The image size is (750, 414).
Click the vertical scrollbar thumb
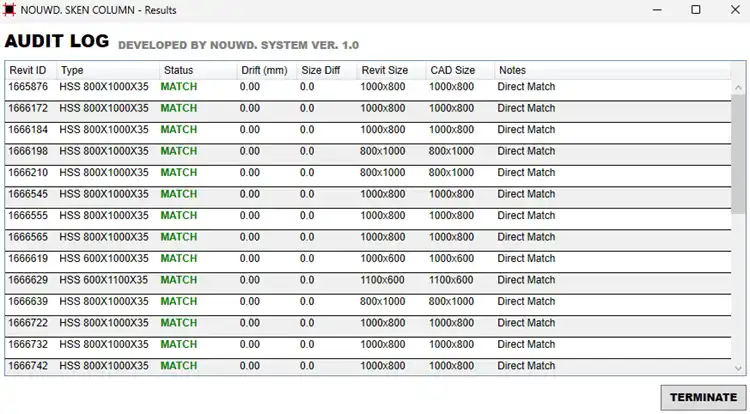(738, 154)
